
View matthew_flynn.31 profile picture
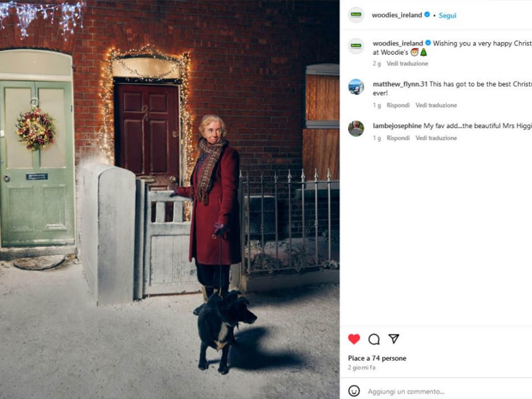356,87
